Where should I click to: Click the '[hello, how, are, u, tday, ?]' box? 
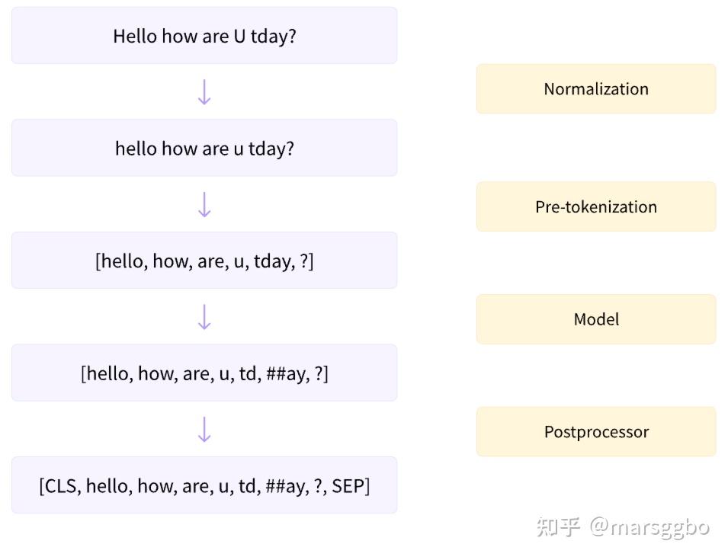[204, 261]
